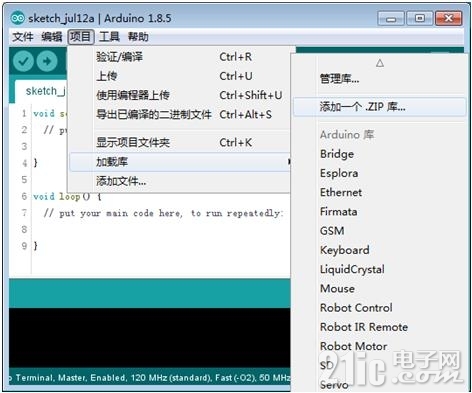
Task: Pick the Robot IR Remote library
Action: coord(364,327)
